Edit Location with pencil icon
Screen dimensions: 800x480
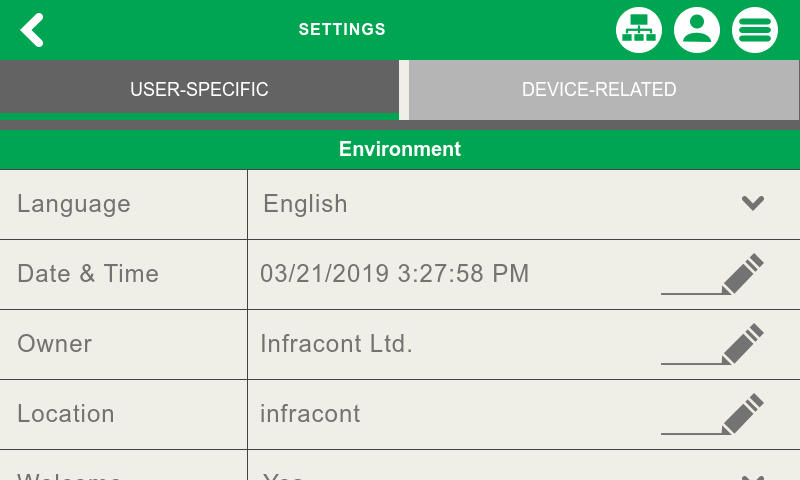[742, 414]
